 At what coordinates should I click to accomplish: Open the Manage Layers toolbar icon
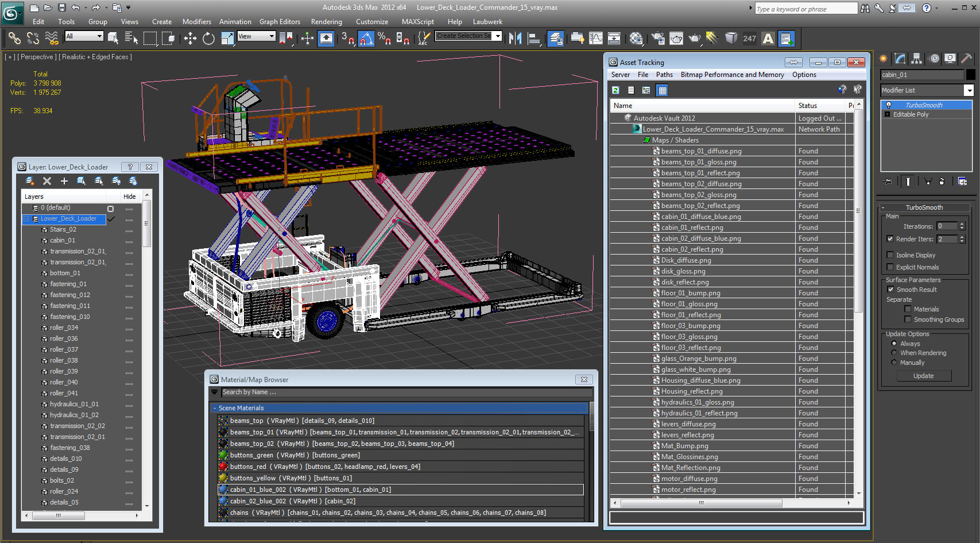(x=556, y=38)
